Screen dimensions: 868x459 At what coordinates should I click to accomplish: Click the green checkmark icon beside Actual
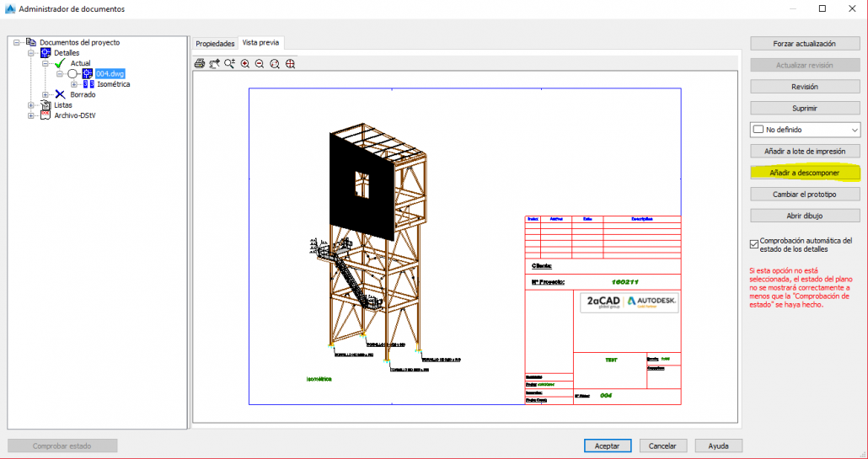(x=59, y=63)
